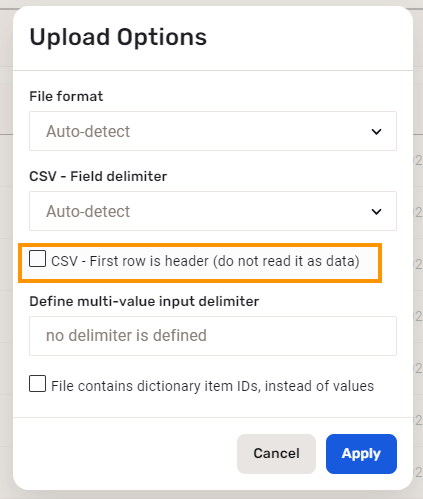The image size is (423, 499).
Task: Focus the multi-value input delimiter field
Action: [213, 336]
